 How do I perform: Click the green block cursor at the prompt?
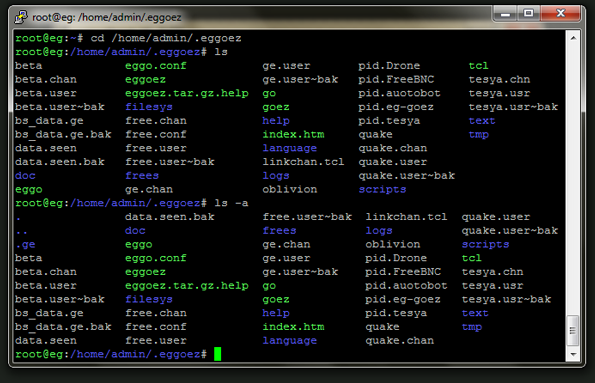[217, 354]
